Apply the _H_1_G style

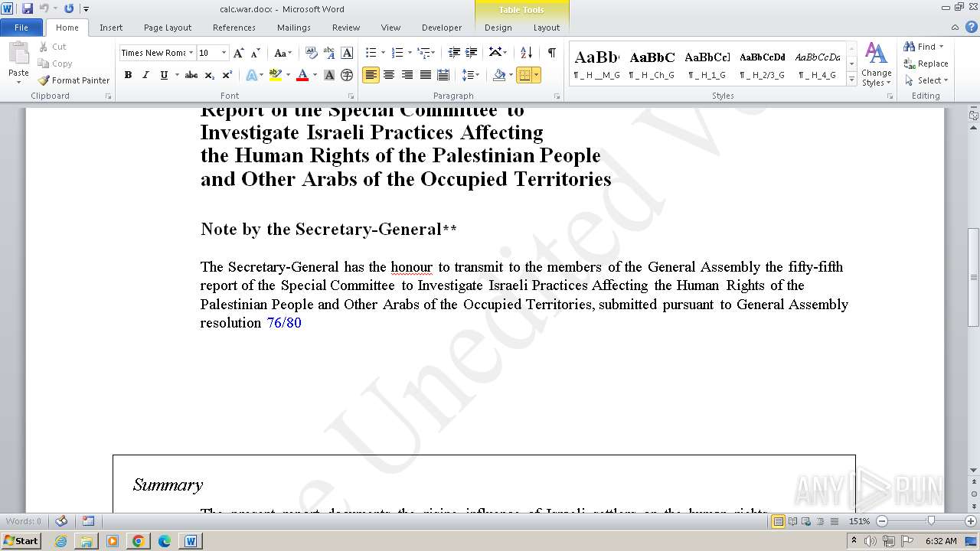pos(707,65)
